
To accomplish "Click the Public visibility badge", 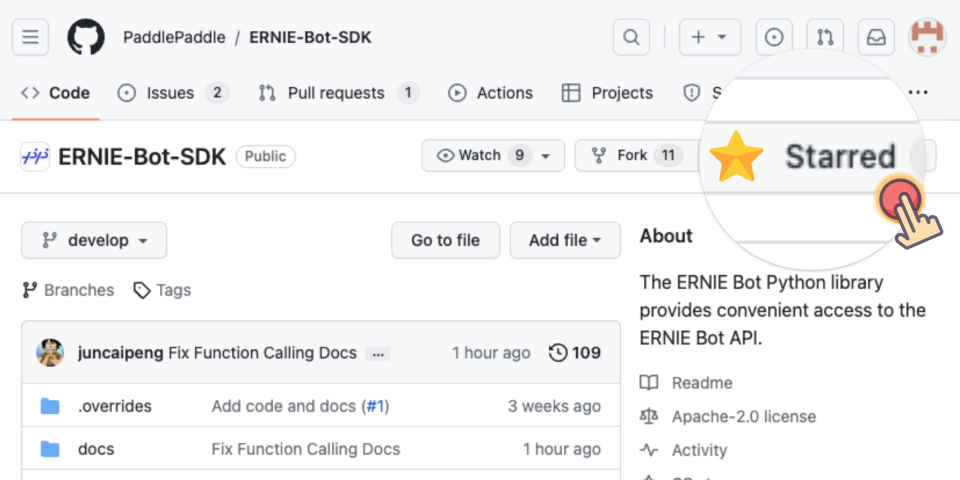I will (266, 157).
